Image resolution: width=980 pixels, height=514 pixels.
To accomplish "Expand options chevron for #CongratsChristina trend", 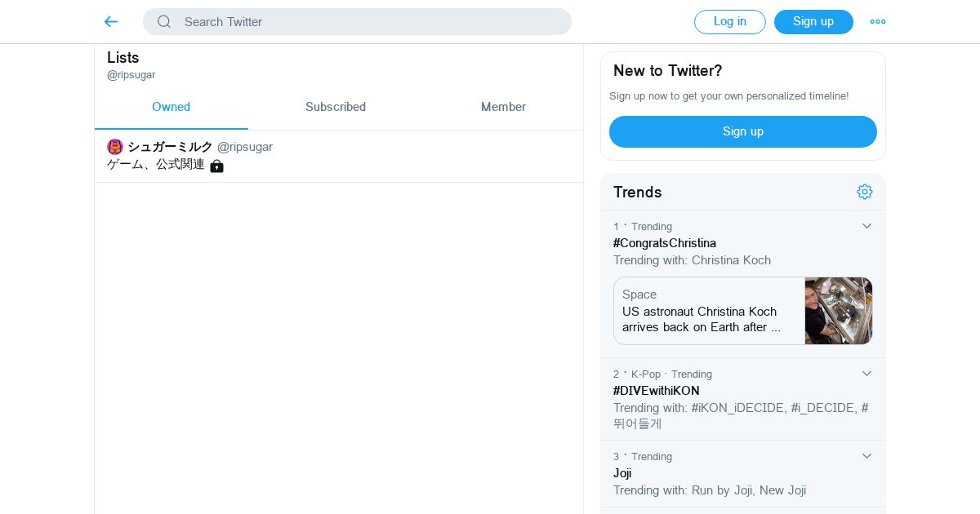I will [x=866, y=226].
